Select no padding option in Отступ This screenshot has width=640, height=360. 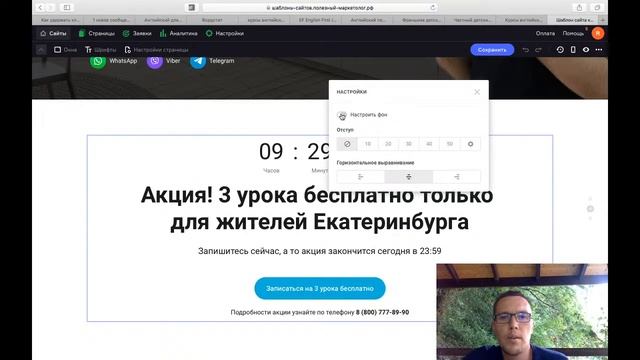coord(347,144)
